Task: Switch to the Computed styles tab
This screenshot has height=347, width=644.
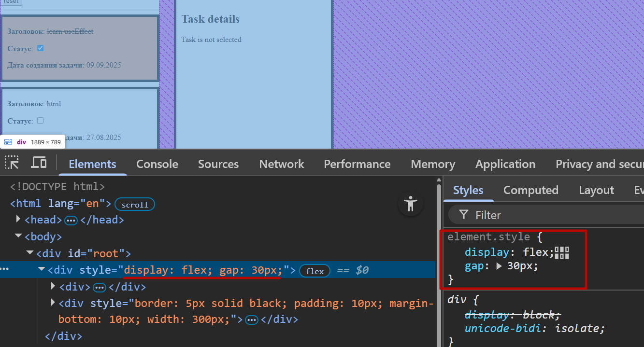Action: [530, 190]
